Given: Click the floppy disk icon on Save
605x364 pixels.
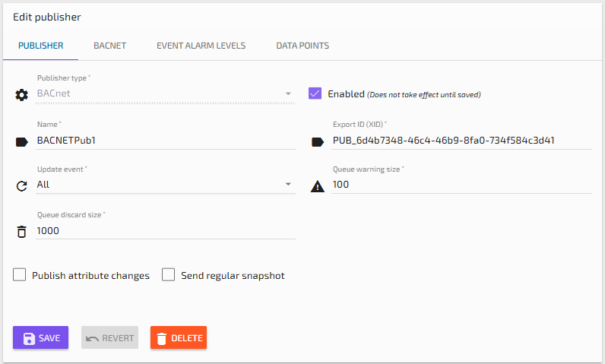Looking at the screenshot, I should coord(29,338).
